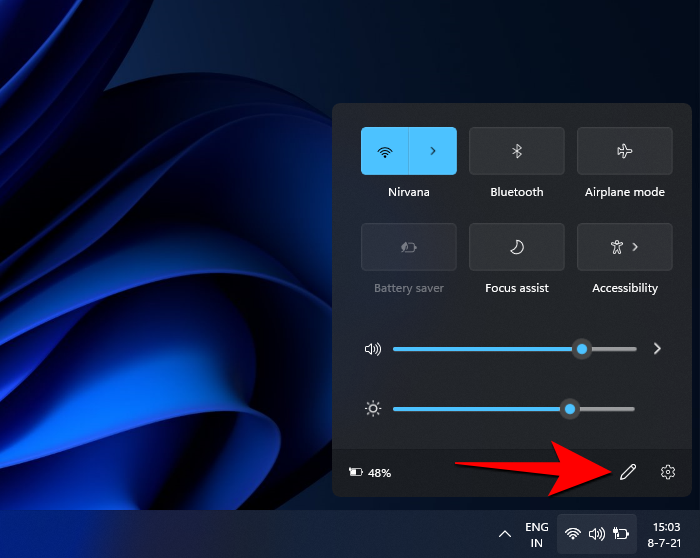Image resolution: width=700 pixels, height=558 pixels.
Task: Click the pencil icon to edit quick settings
Action: [x=628, y=472]
